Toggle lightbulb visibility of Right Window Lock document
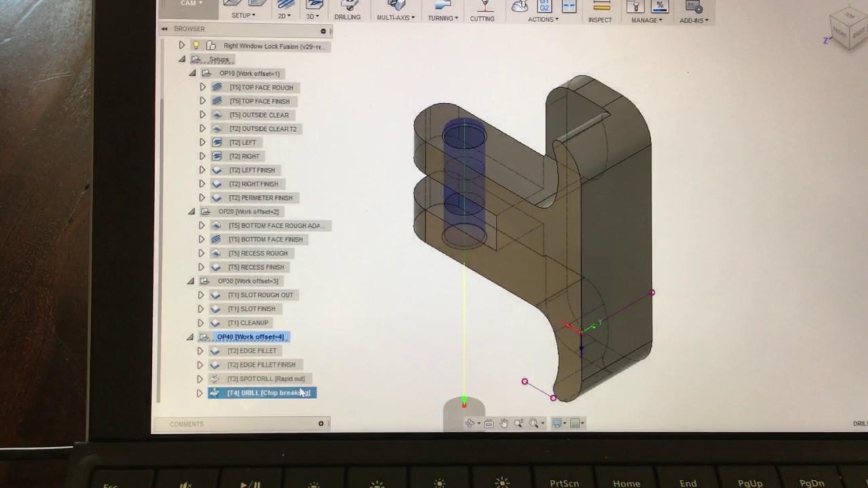This screenshot has width=868, height=488. (196, 45)
